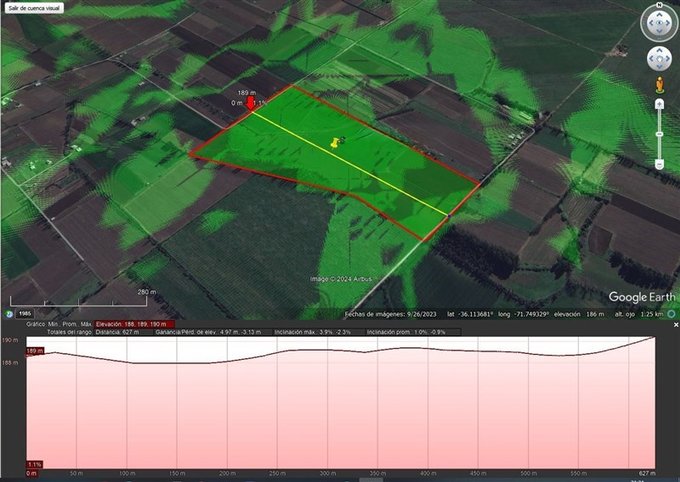Click the yellow pushpin placemark
The image size is (680, 482).
(334, 144)
